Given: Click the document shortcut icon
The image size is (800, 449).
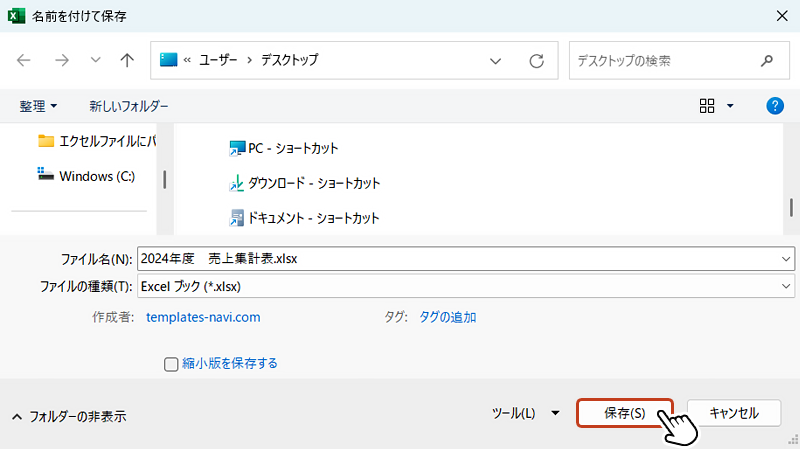Looking at the screenshot, I should click(x=237, y=218).
